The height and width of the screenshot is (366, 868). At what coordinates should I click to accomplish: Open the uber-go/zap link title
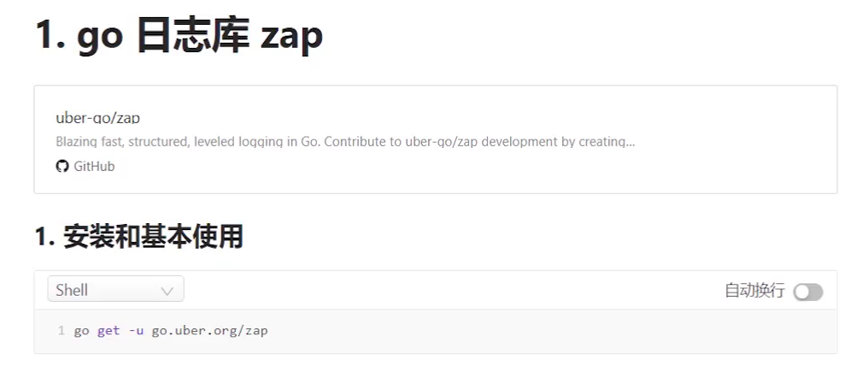click(x=97, y=118)
